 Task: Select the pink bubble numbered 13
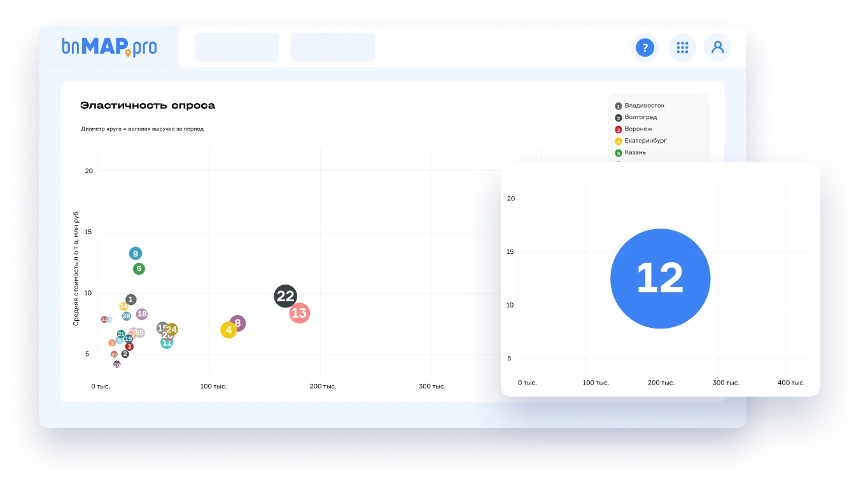(299, 313)
